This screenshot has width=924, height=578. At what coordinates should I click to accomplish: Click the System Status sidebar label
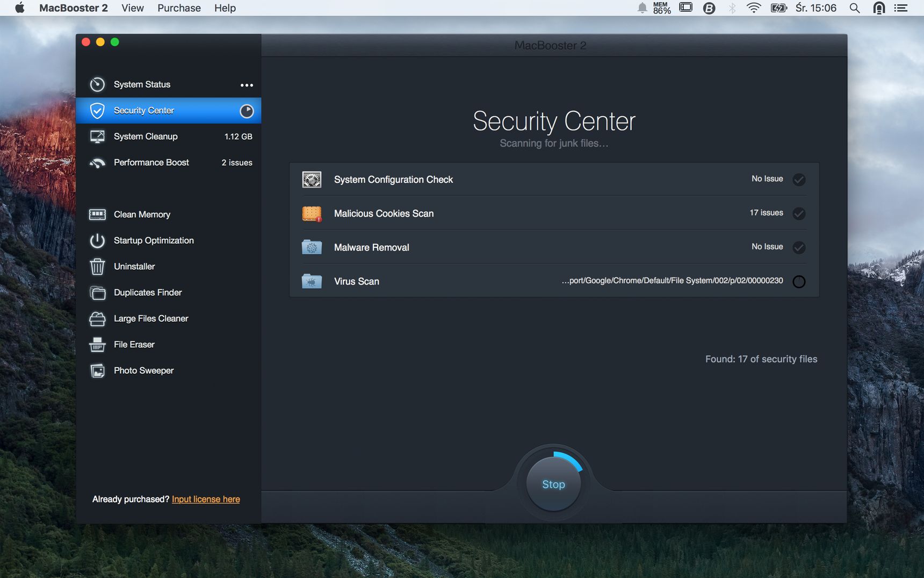click(142, 84)
